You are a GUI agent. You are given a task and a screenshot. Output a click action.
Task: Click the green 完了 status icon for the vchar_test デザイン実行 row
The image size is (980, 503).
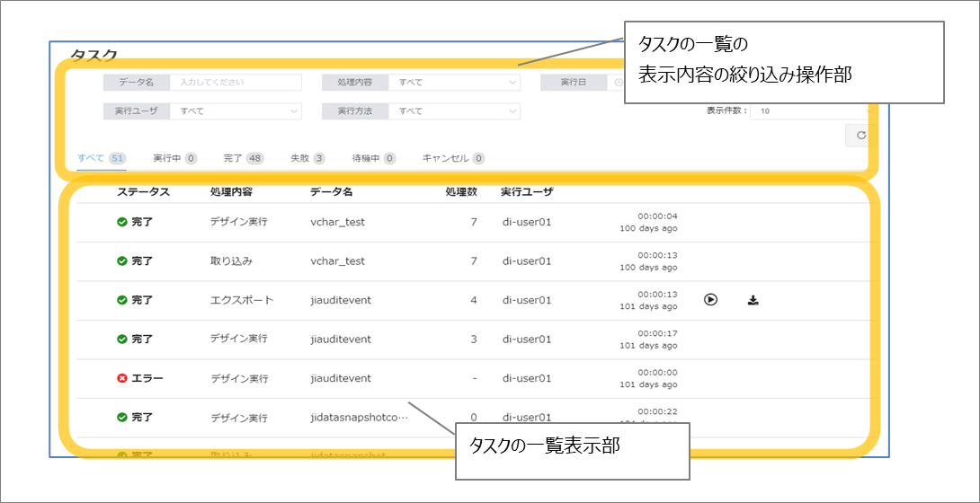coord(122,222)
